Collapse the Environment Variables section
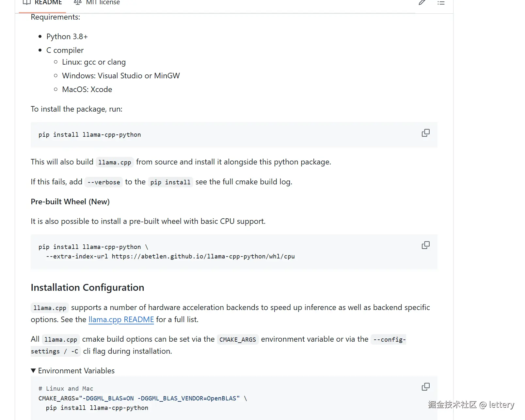525x420 pixels. (x=33, y=371)
